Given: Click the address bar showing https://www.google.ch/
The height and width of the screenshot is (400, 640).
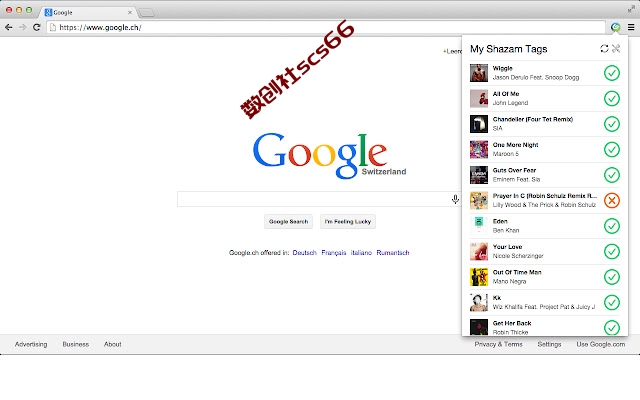Looking at the screenshot, I should [x=326, y=27].
